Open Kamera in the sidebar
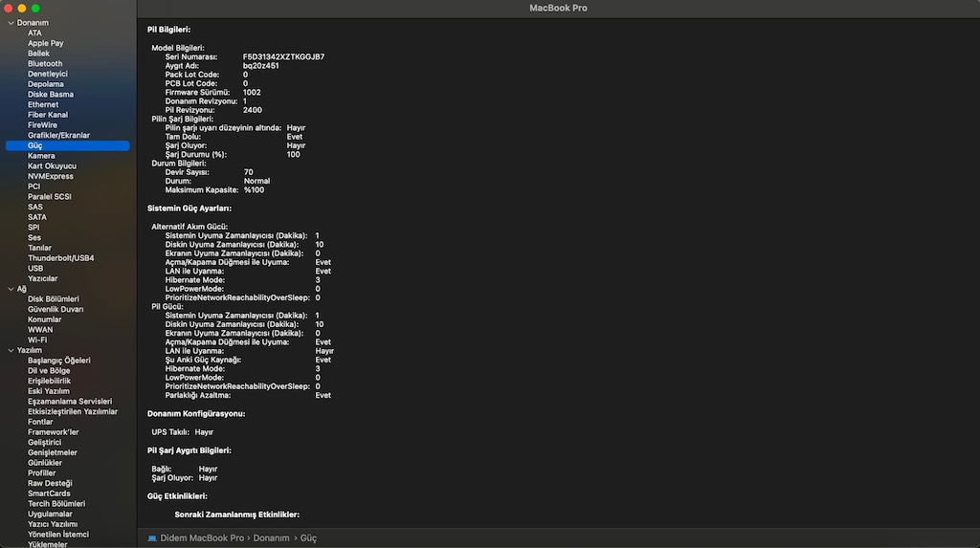 point(41,156)
